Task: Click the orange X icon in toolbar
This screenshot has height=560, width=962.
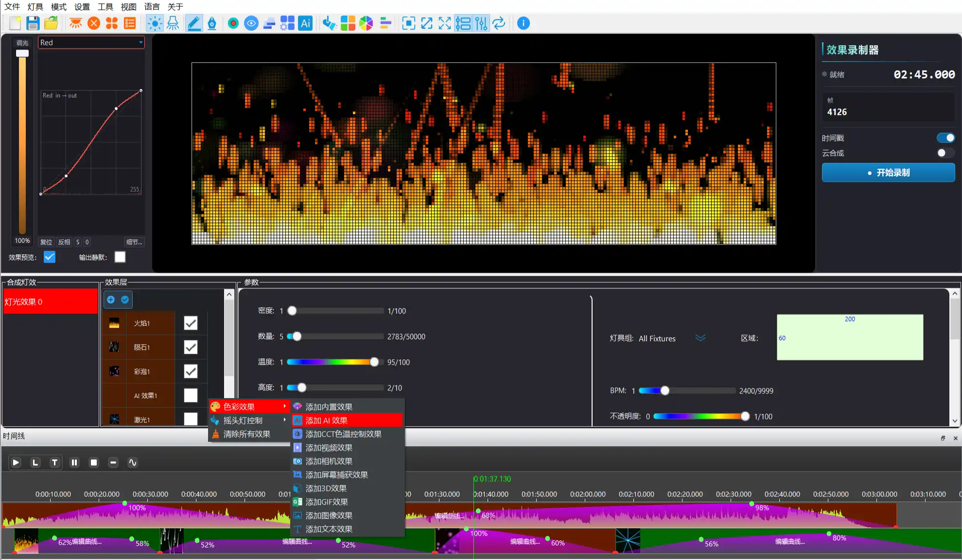Action: coord(94,23)
